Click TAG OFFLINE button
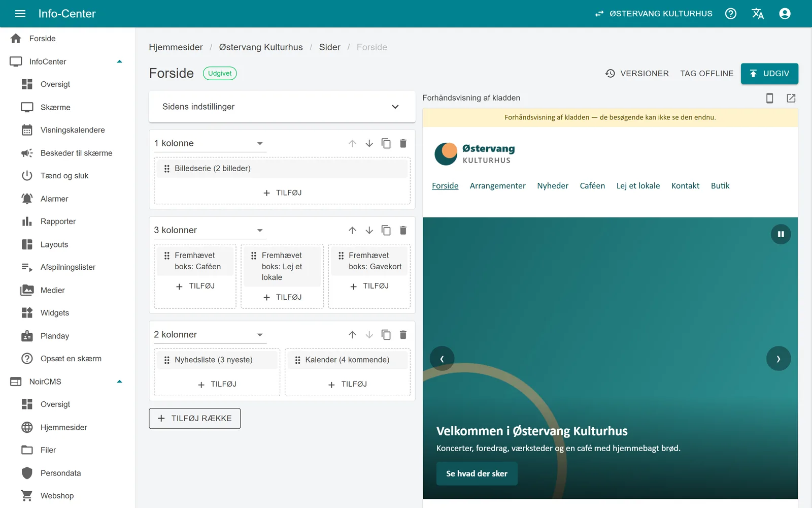 coord(707,74)
